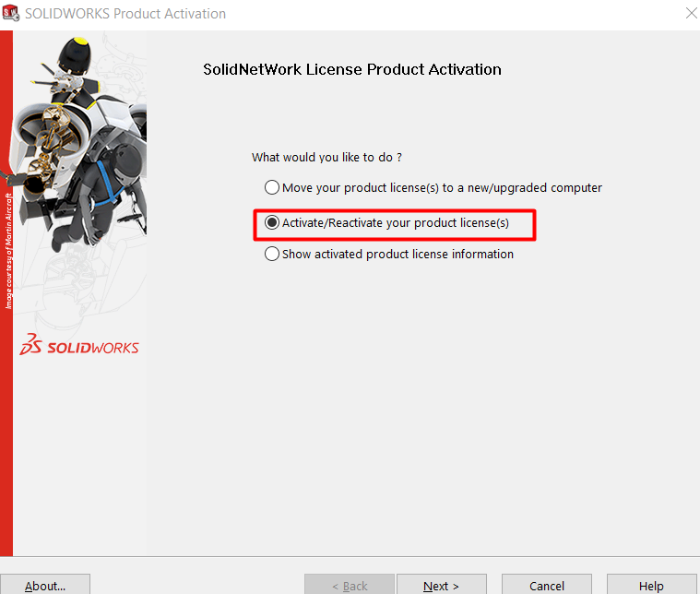Click the 3DS emblem beside SOLIDWORKS logo
The image size is (700, 594).
[x=30, y=344]
